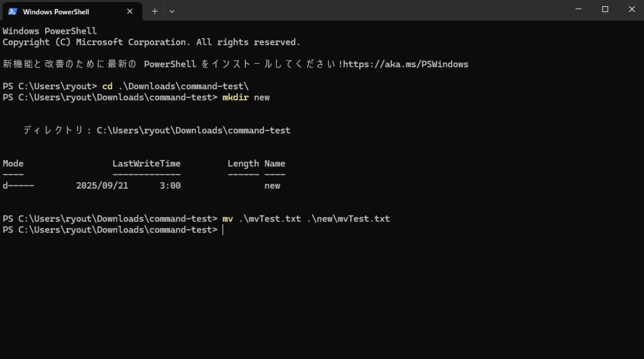Click the Name column header
Screen dimensions: 644x359
tap(275, 164)
